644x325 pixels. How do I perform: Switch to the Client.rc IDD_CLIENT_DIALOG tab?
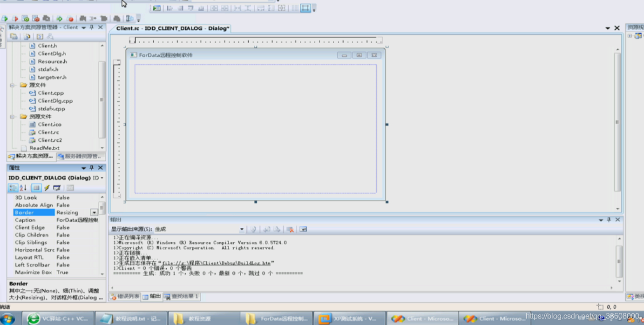point(172,28)
